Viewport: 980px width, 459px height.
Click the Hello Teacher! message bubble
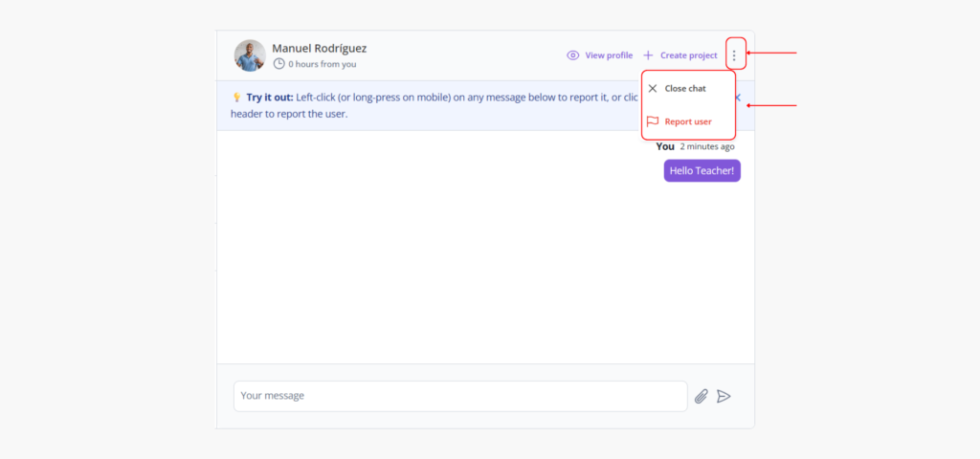(702, 170)
